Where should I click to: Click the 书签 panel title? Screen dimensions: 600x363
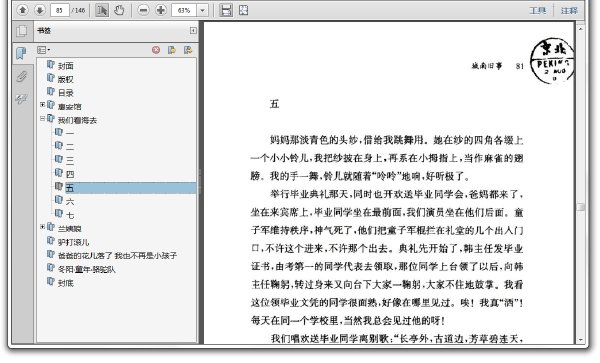[44, 31]
